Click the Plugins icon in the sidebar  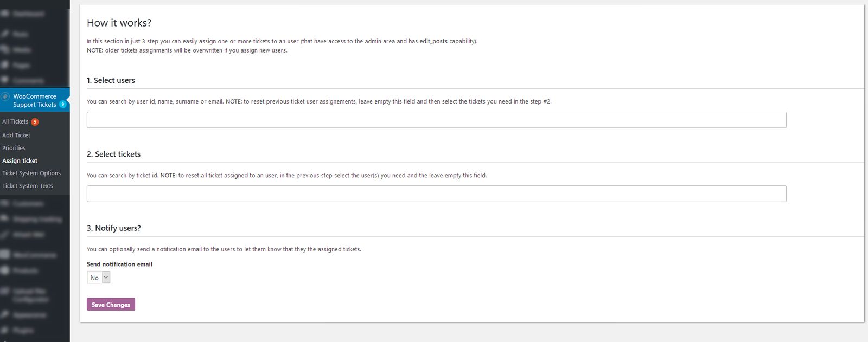[x=4, y=330]
